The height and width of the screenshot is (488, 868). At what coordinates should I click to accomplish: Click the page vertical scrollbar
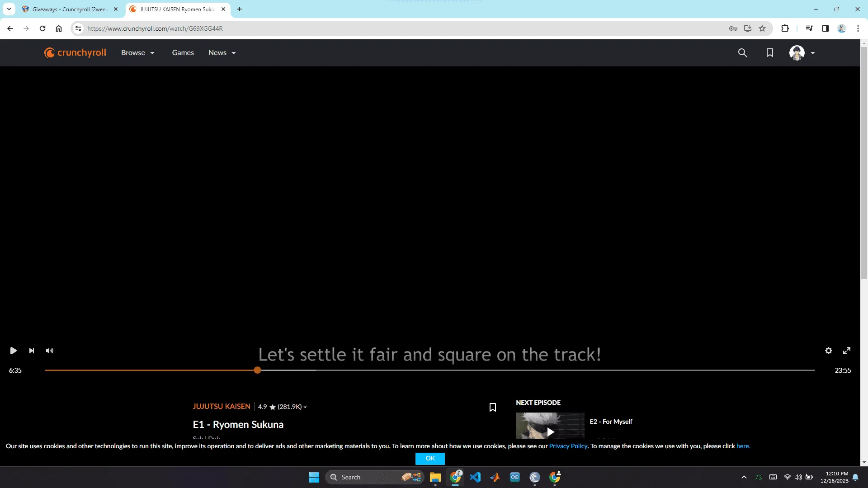(x=864, y=163)
